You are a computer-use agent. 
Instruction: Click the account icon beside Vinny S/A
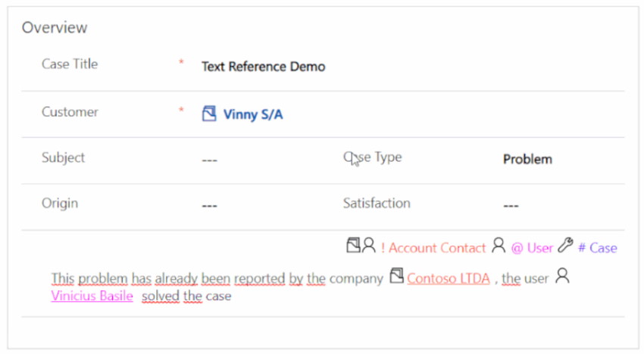(x=209, y=114)
